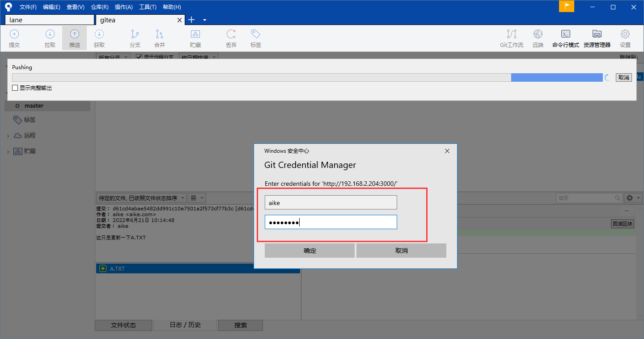Open the 工具(T) menu
The height and width of the screenshot is (339, 644).
pos(148,7)
